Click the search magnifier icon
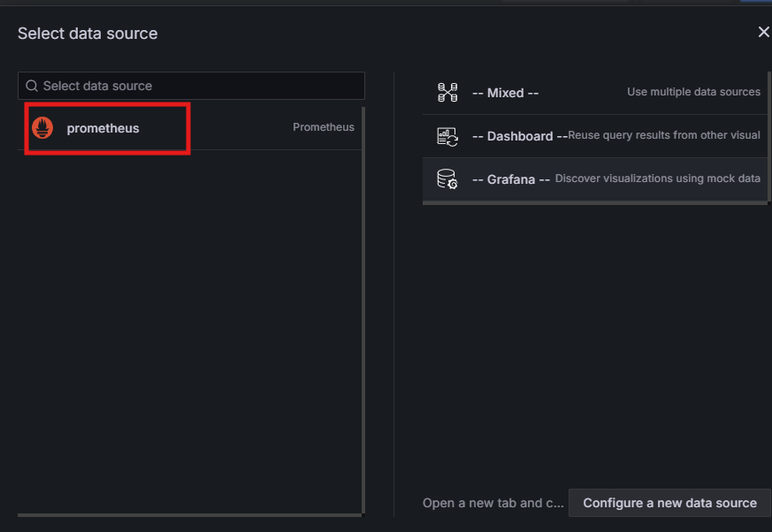Screen dimensions: 772x532 pos(32,86)
